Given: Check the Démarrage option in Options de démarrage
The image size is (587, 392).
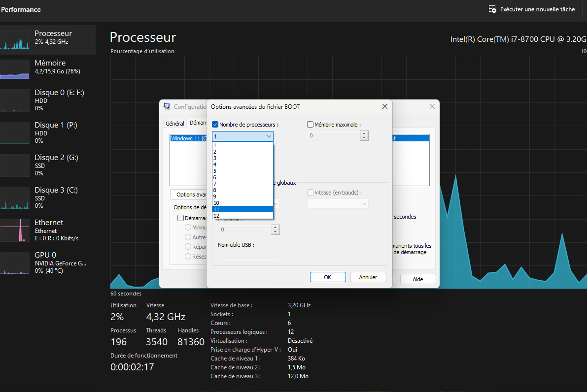Looking at the screenshot, I should (x=180, y=217).
